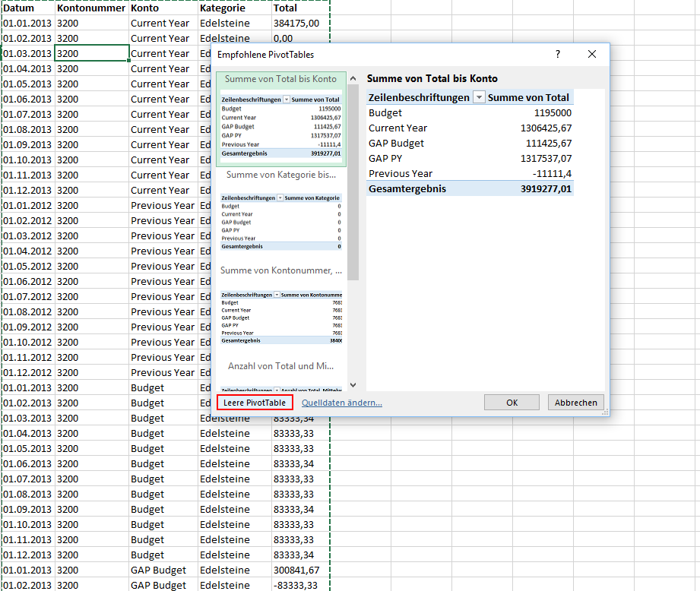Image resolution: width=700 pixels, height=591 pixels.
Task: Select 'Summe von Total bis Konto' thumbnail
Action: coord(280,119)
